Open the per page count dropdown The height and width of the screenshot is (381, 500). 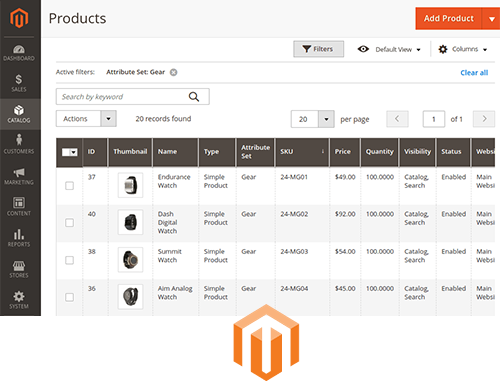[x=313, y=119]
